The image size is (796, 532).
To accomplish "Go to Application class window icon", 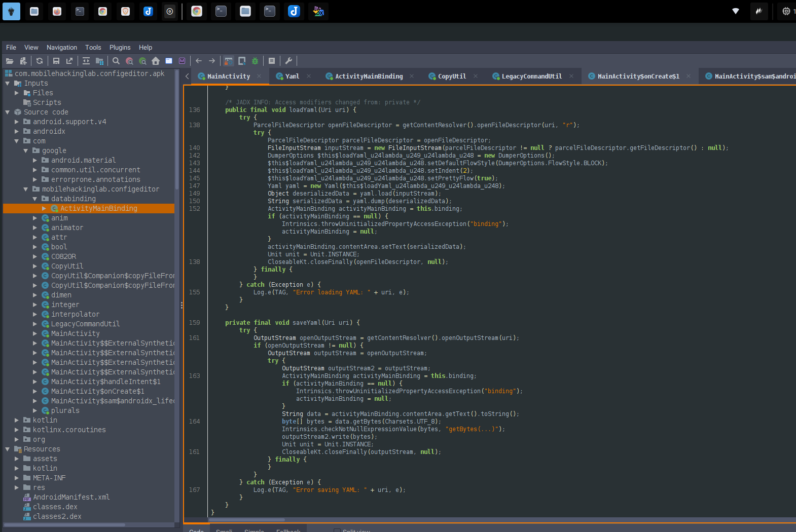I will pyautogui.click(x=169, y=61).
